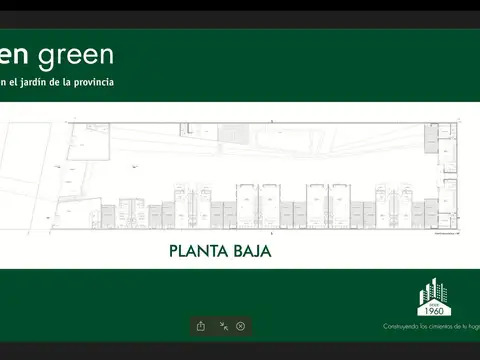Click the share icon in the viewer toolbar

click(x=201, y=326)
